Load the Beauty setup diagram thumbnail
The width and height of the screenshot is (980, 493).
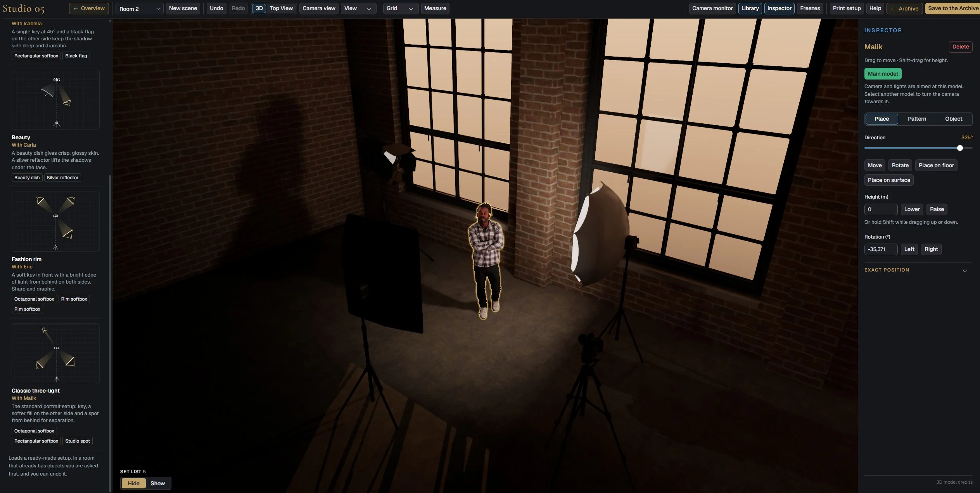click(55, 100)
